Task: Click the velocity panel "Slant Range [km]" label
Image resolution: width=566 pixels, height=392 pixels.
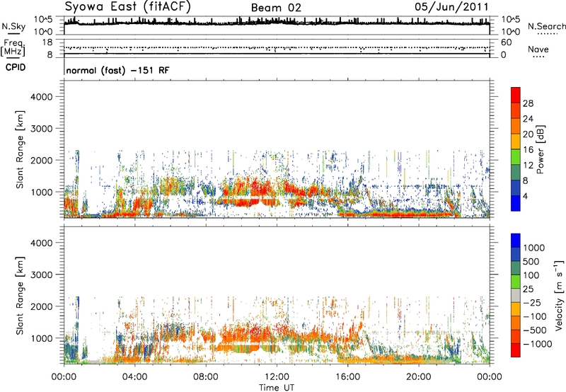Action: (20, 296)
